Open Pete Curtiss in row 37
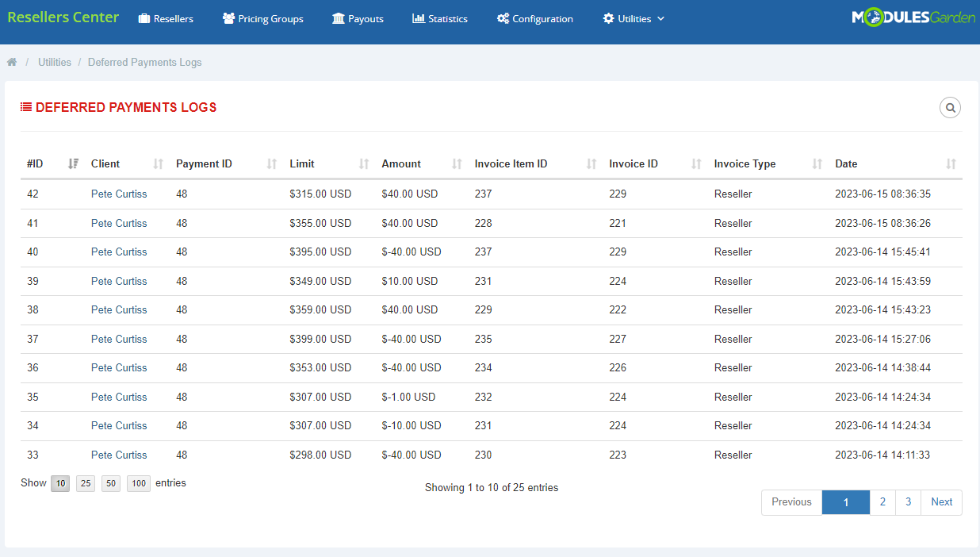The image size is (980, 557). 119,339
